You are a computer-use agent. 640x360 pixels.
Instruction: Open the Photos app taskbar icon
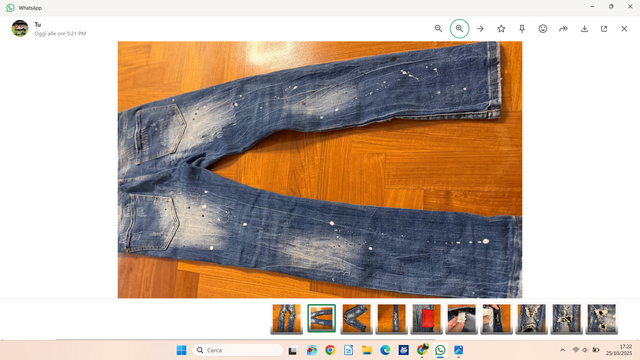tap(458, 350)
